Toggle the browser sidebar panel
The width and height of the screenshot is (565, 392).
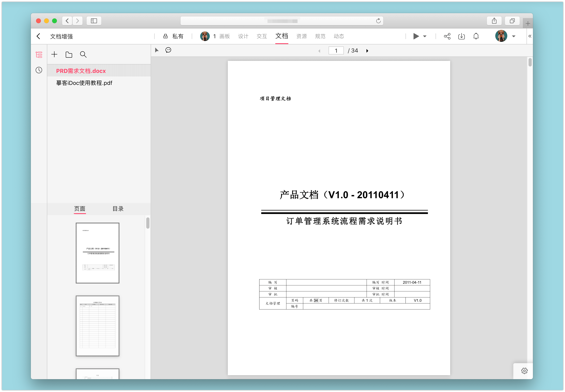[x=94, y=21]
